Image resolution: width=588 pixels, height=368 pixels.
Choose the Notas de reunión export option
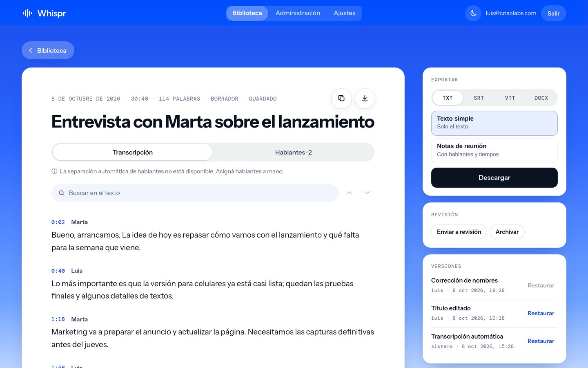tap(494, 150)
